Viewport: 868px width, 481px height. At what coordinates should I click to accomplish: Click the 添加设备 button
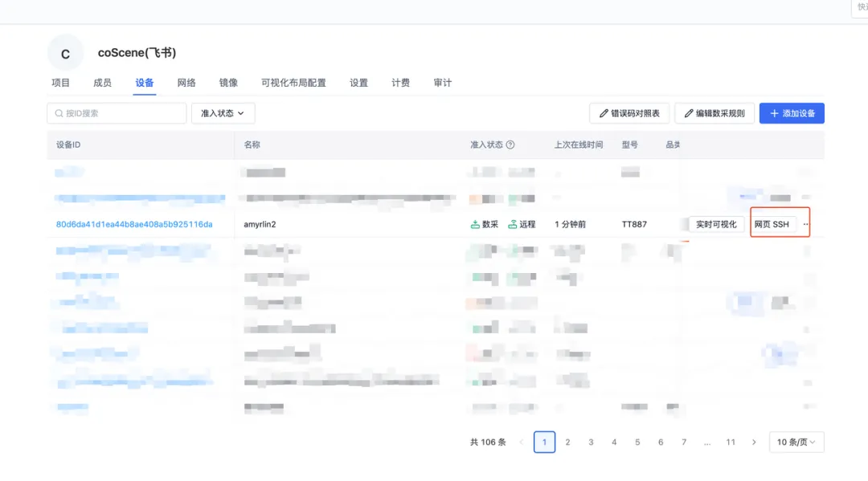tap(792, 113)
